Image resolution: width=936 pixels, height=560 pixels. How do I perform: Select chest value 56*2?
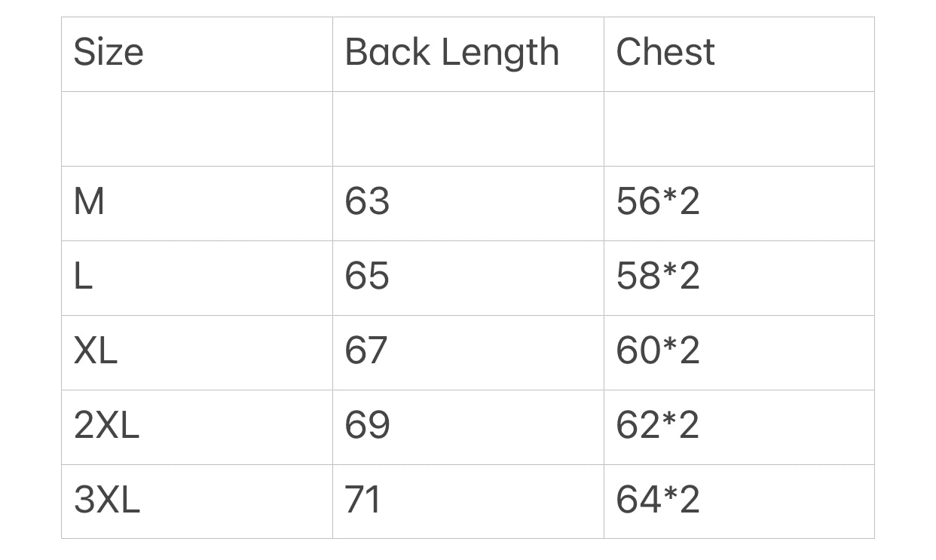coord(658,202)
